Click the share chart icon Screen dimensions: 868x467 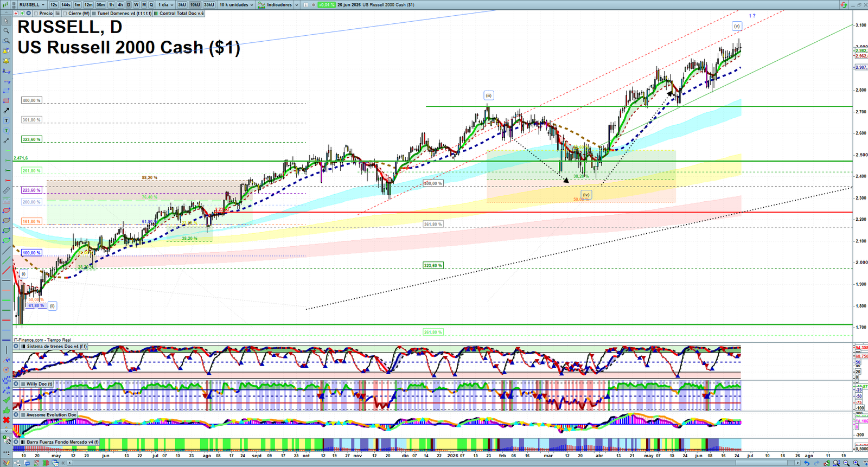tap(17, 463)
